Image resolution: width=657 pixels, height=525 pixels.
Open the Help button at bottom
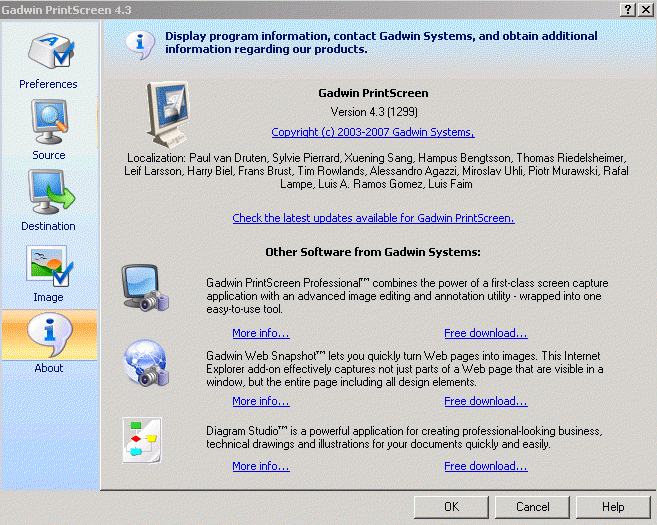point(613,507)
